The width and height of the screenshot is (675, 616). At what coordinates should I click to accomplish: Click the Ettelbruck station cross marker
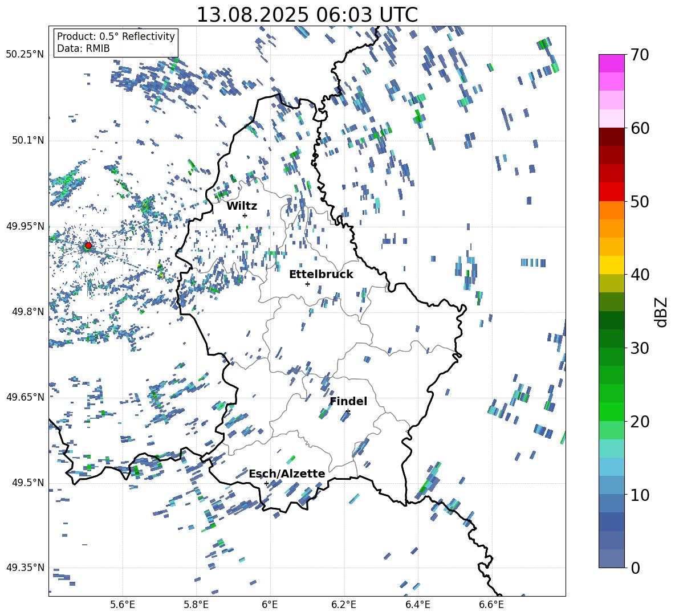tap(307, 284)
